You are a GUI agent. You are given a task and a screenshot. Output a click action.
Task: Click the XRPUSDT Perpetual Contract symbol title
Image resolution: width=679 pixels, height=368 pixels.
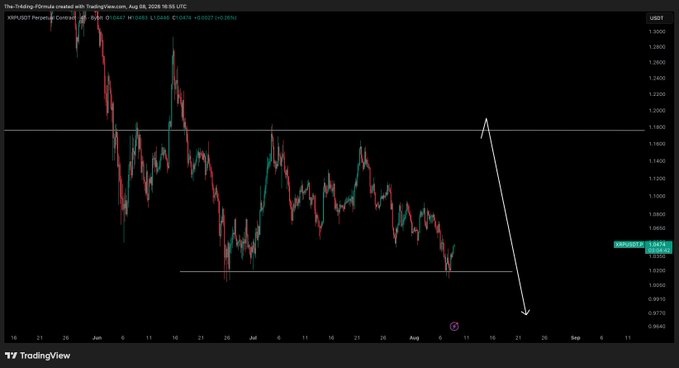point(42,18)
